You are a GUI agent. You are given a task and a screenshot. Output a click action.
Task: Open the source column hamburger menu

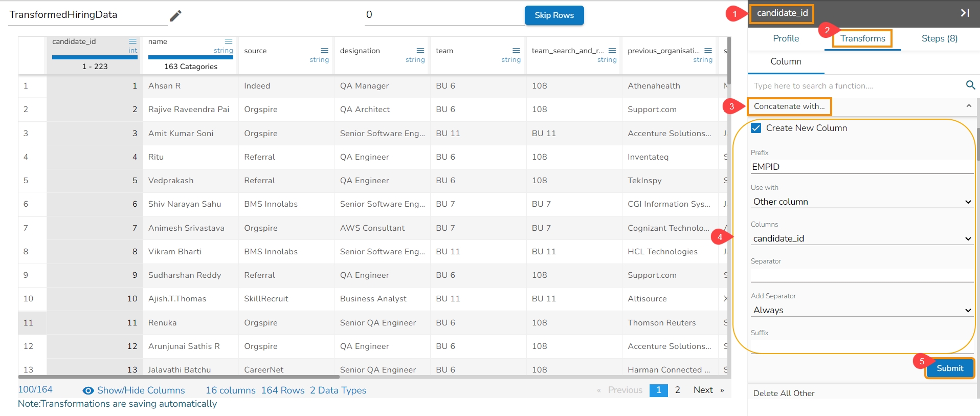pos(324,50)
